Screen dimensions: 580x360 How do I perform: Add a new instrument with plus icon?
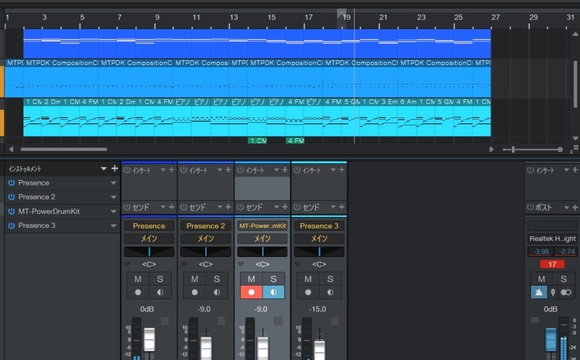[x=115, y=169]
